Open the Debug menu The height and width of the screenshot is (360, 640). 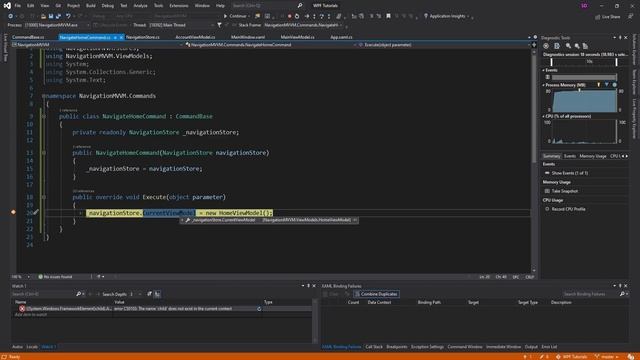[x=108, y=6]
